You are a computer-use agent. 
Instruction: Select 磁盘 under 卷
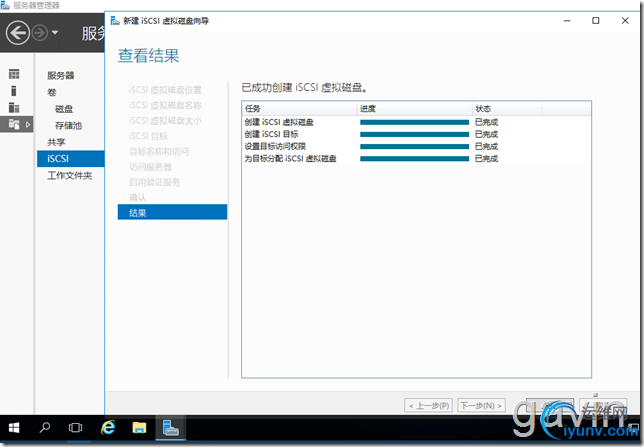click(64, 109)
